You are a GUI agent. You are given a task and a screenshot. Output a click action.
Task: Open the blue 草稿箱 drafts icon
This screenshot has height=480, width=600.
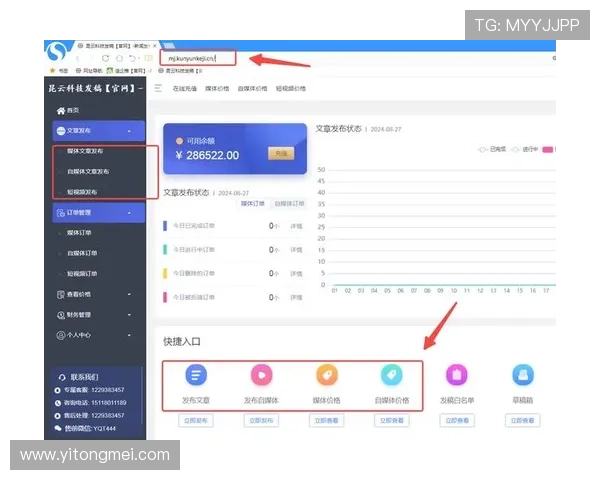(521, 375)
